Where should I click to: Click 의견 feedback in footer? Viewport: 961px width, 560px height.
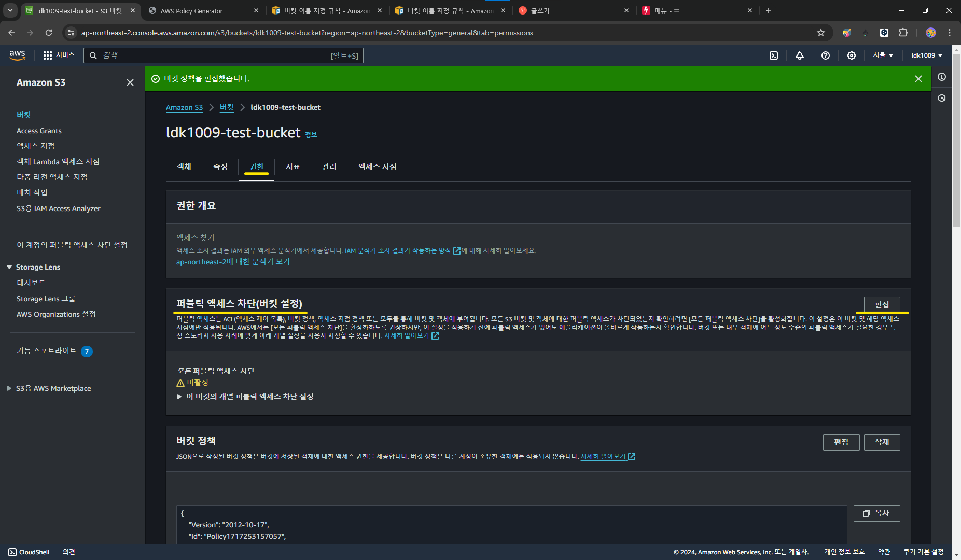pyautogui.click(x=69, y=552)
